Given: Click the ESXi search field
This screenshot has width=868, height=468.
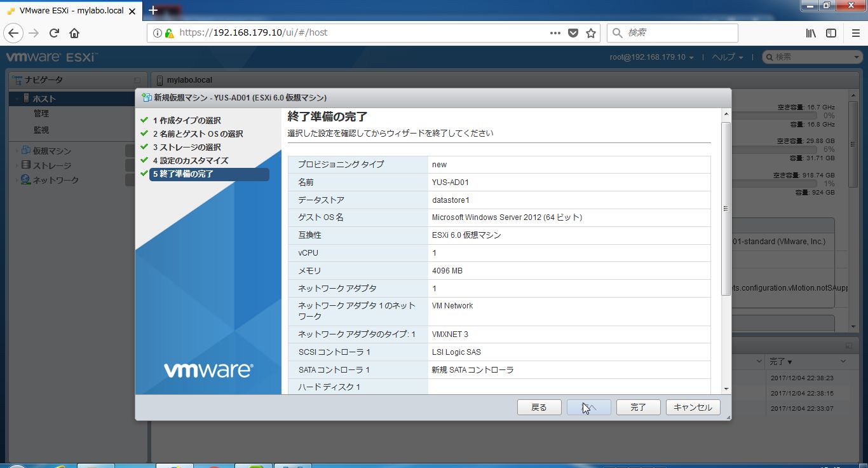Looking at the screenshot, I should (813, 57).
